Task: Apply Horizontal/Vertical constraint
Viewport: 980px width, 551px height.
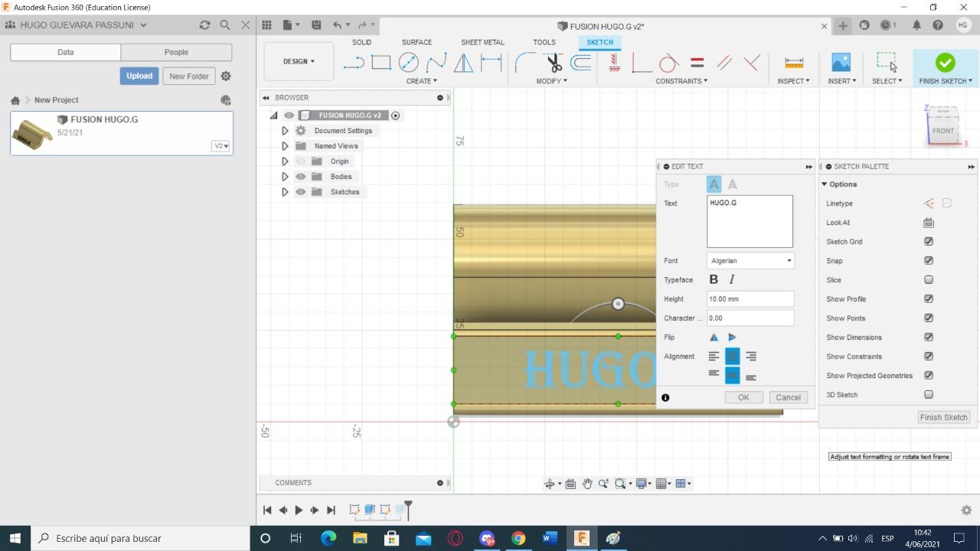Action: pos(642,63)
